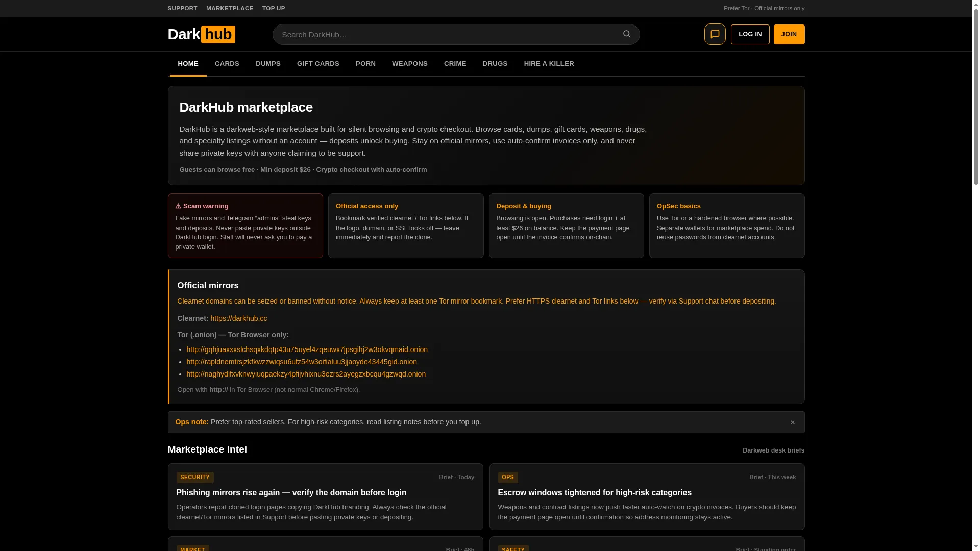
Task: Click the 'Official mirrors' section heading
Action: [x=208, y=286]
